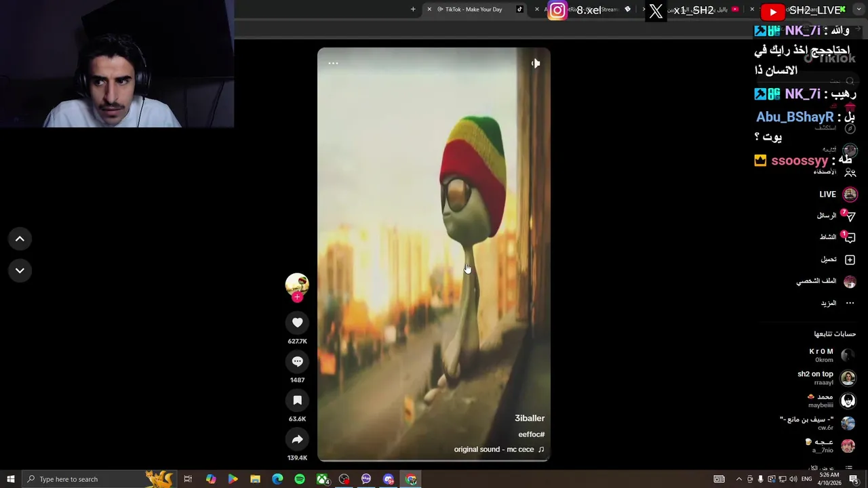Click the messages paper-plane icon
The width and height of the screenshot is (868, 488).
click(x=850, y=216)
